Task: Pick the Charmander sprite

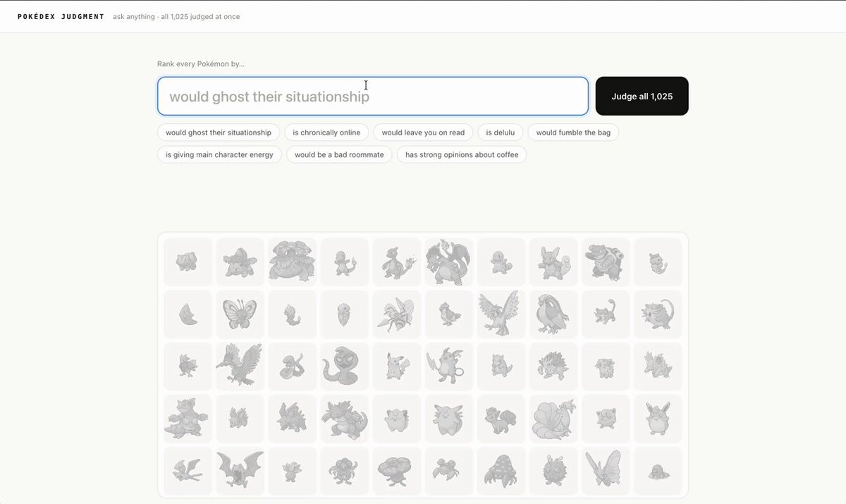Action: click(x=345, y=262)
